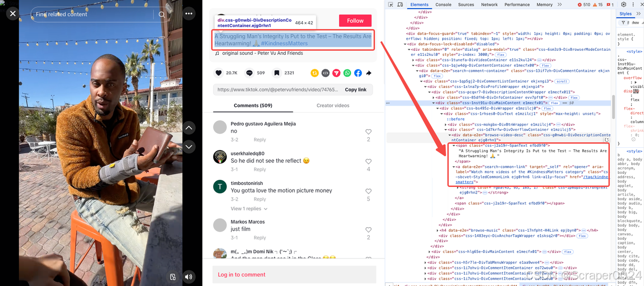Toggle the DevTools device toolbar
The height and width of the screenshot is (286, 644).
(x=400, y=5)
